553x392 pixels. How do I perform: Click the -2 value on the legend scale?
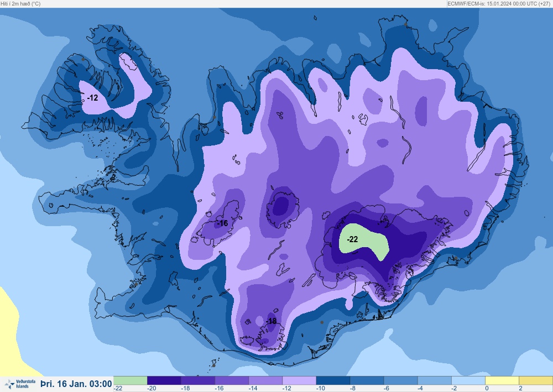(x=455, y=389)
